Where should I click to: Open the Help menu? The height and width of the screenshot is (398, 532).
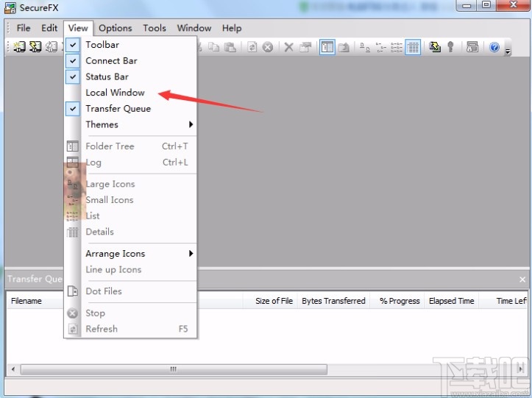pos(232,28)
